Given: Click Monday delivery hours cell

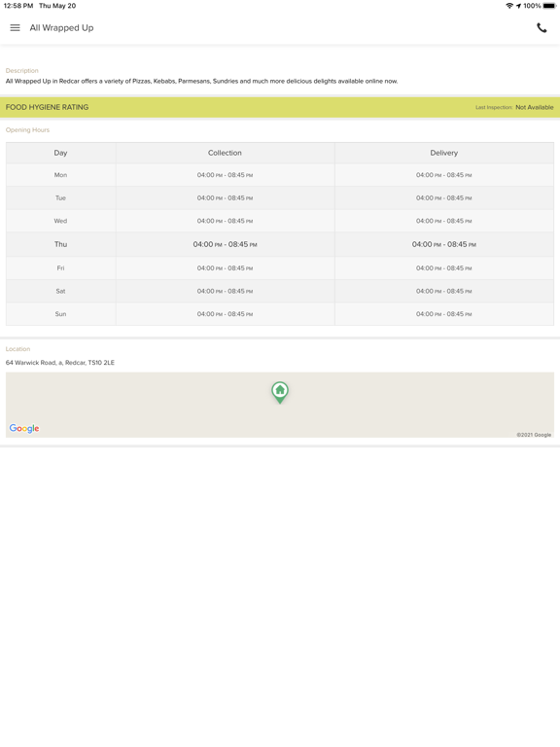Looking at the screenshot, I should point(443,175).
